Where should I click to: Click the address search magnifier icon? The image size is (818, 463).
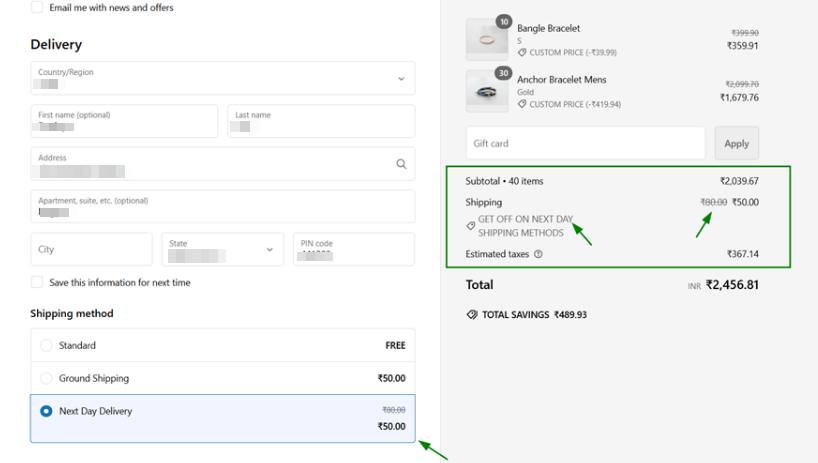[401, 164]
